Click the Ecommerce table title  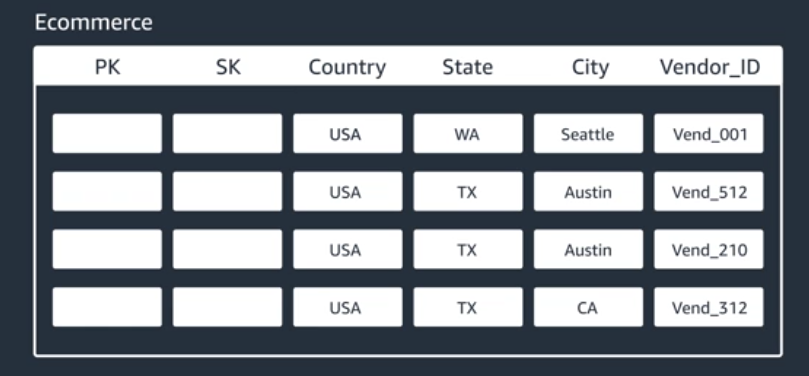(93, 23)
